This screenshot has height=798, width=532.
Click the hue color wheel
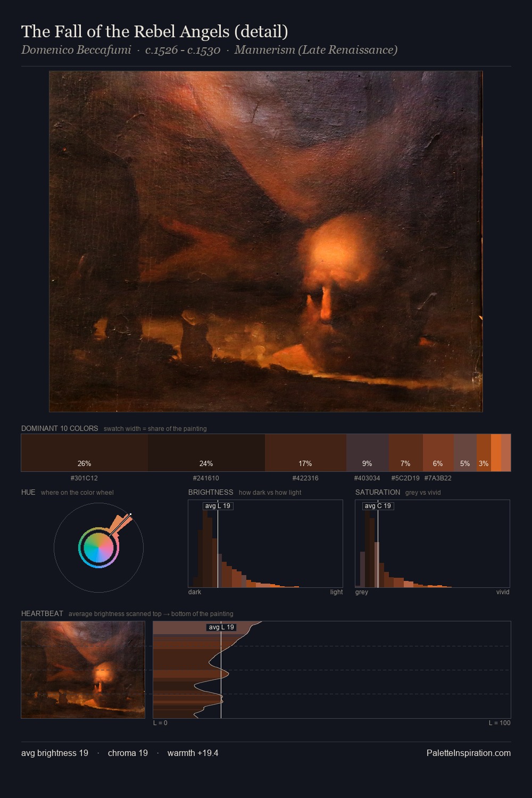click(98, 547)
